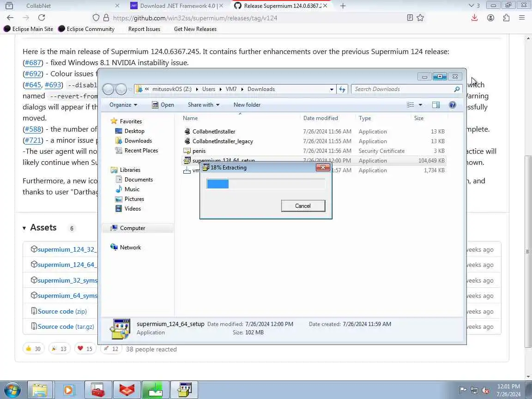
Task: Toggle reader view icon in address bar
Action: click(410, 18)
